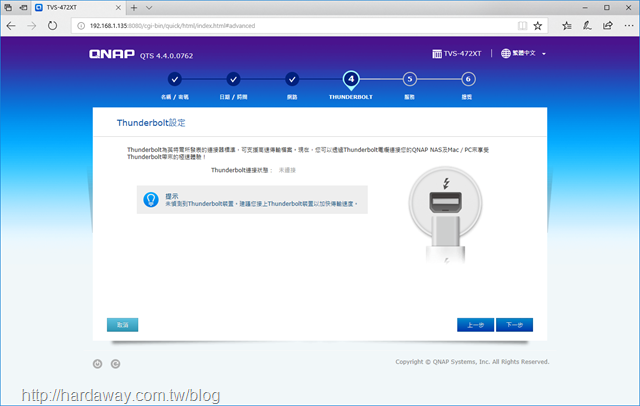The image size is (640, 406).
Task: Set these tabs aside icon
Action: pos(23,7)
